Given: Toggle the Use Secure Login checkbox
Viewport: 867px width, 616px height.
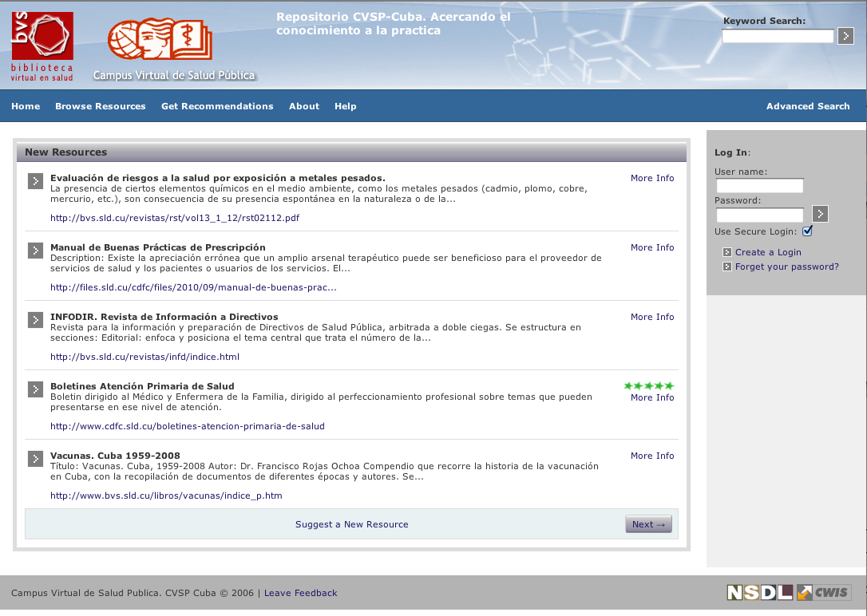Looking at the screenshot, I should click(x=807, y=231).
